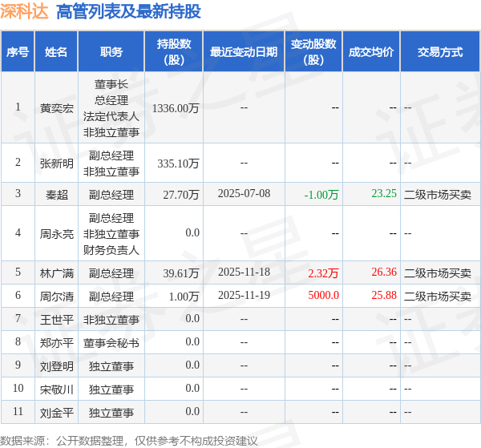Viewport: 481px width, 448px height.
Task: Select the 交易方式 column header
Action: 440,52
